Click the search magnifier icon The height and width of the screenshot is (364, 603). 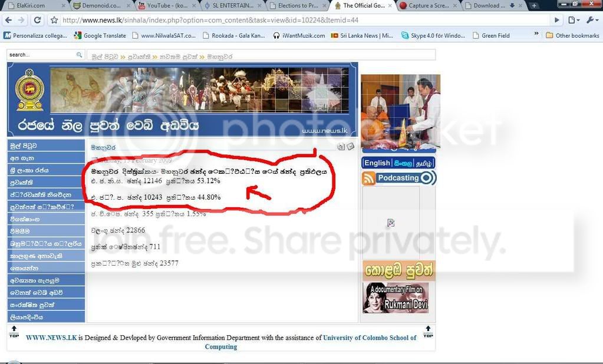point(79,55)
